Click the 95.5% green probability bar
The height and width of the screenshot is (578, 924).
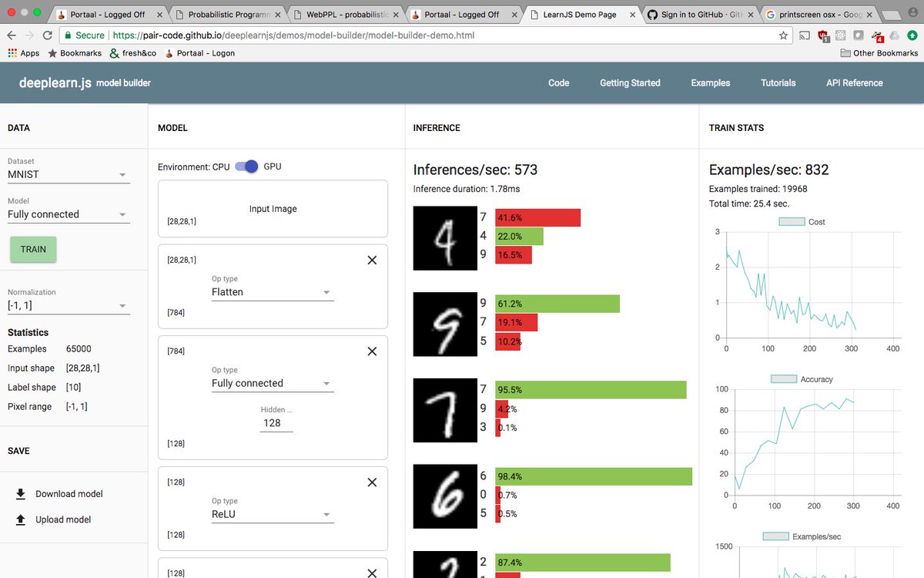coord(591,390)
